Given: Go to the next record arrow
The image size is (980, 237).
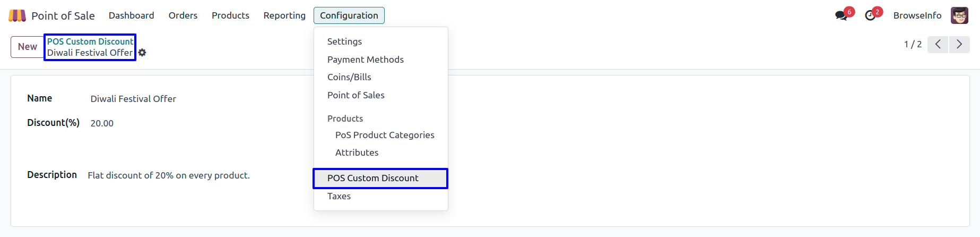Looking at the screenshot, I should [x=959, y=44].
